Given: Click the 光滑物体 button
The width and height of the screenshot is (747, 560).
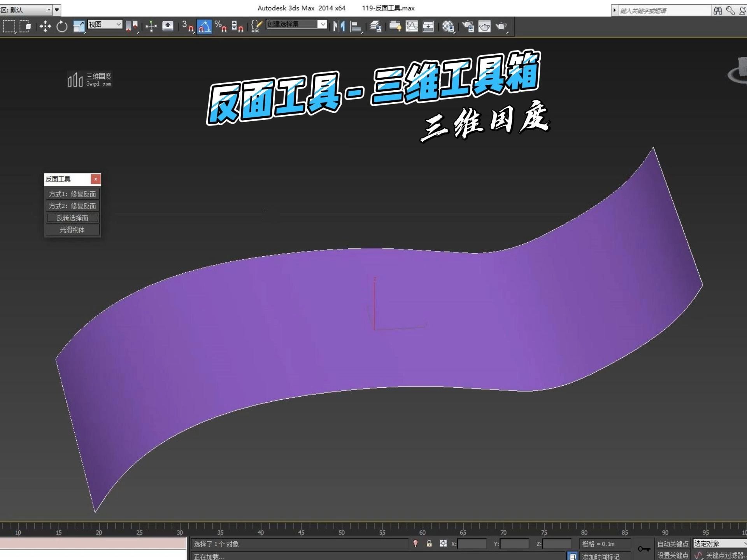Looking at the screenshot, I should (72, 230).
